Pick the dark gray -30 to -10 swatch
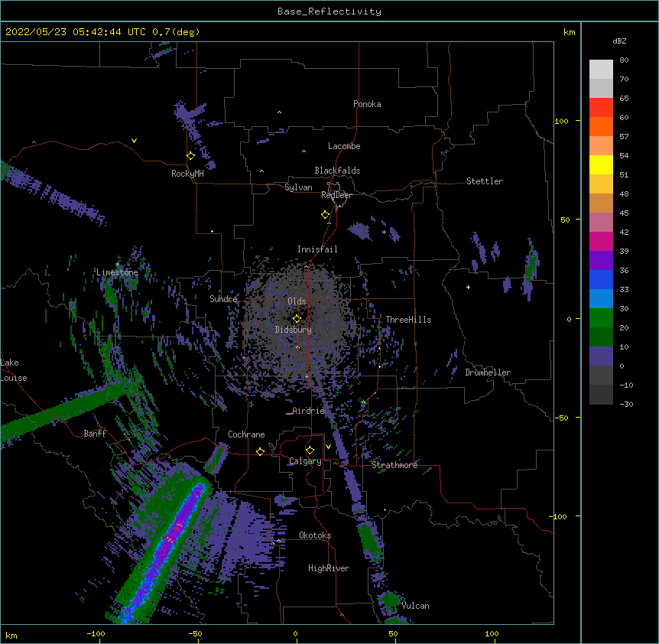Viewport: 659px width, 644px height. pos(601,395)
